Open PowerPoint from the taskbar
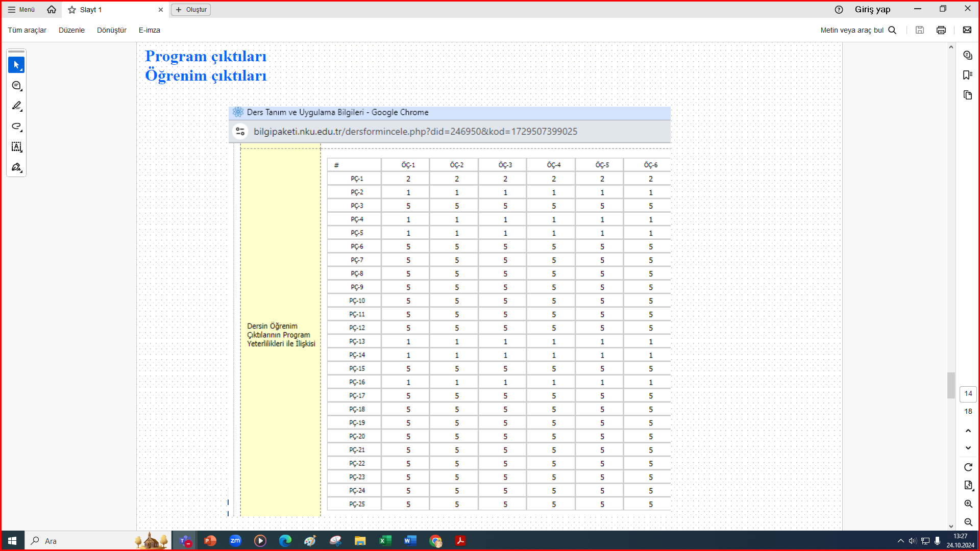 pos(210,541)
